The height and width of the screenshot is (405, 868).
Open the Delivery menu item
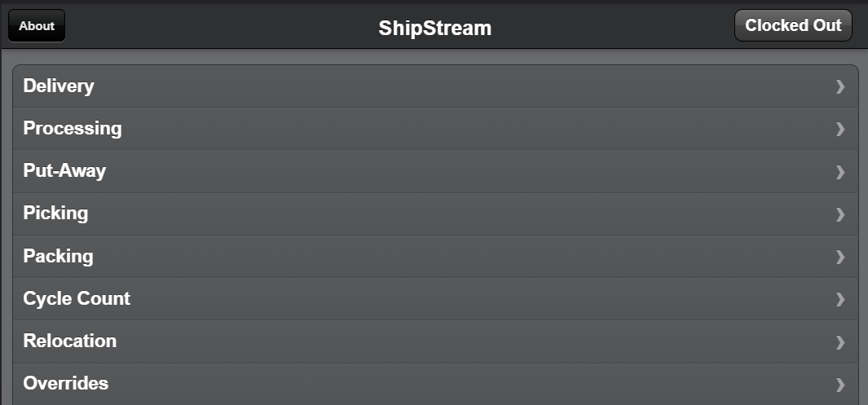(x=59, y=86)
